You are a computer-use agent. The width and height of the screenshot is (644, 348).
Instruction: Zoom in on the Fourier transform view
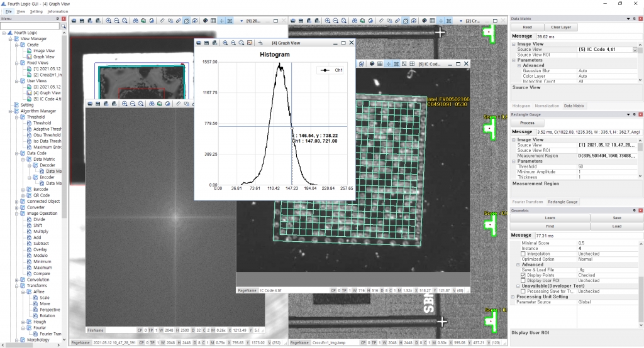click(x=125, y=104)
